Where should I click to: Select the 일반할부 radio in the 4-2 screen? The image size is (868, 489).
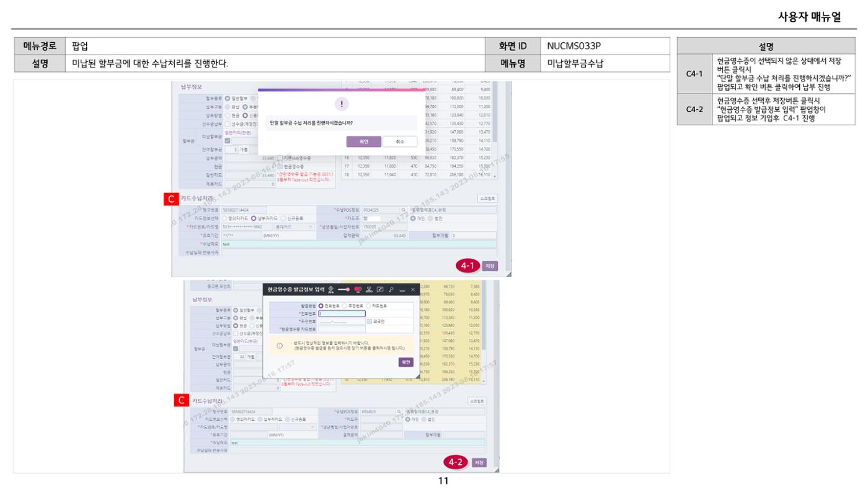(236, 310)
